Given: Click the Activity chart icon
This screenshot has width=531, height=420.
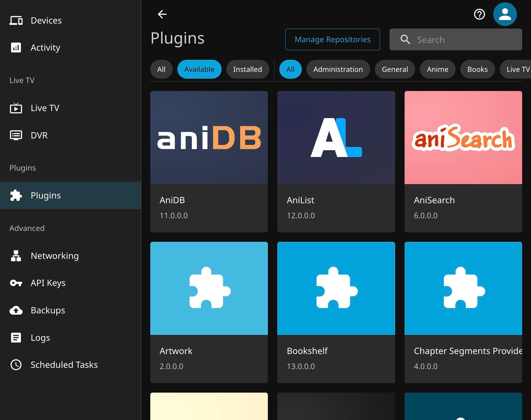Looking at the screenshot, I should click(x=16, y=48).
